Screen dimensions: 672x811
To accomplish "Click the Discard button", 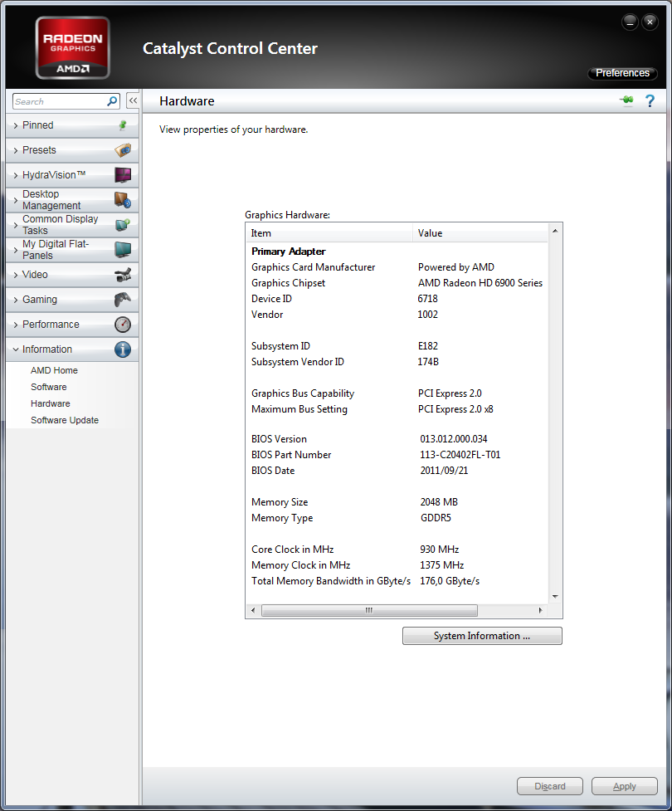I will click(549, 786).
